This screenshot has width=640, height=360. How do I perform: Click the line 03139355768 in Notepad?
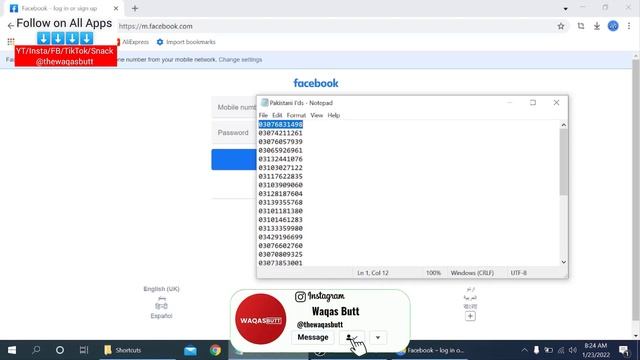click(x=280, y=202)
